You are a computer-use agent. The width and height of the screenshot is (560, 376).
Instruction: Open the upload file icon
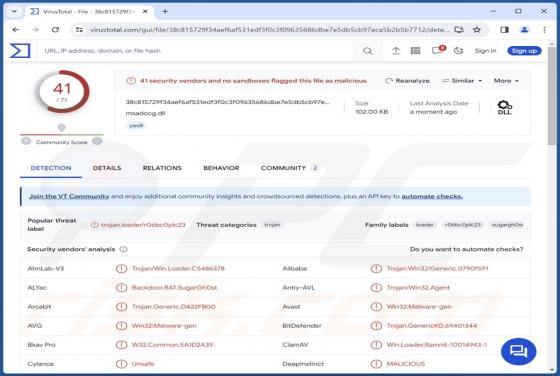pyautogui.click(x=396, y=51)
